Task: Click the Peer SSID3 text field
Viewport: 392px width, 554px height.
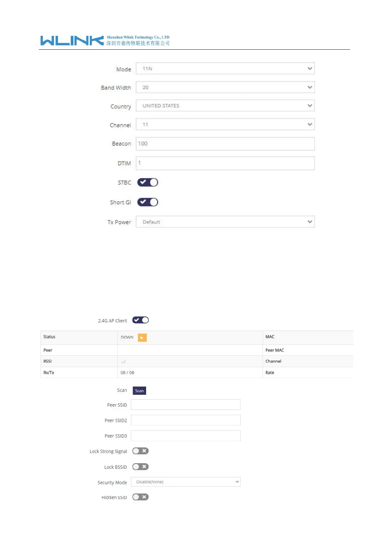Action: click(x=186, y=436)
